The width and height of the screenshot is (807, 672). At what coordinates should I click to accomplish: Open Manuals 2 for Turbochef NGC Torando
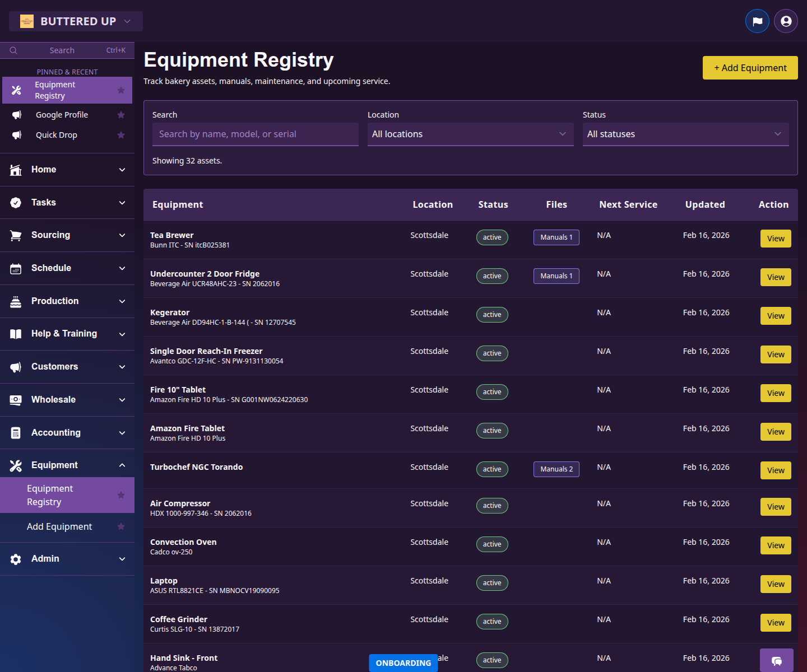click(556, 469)
